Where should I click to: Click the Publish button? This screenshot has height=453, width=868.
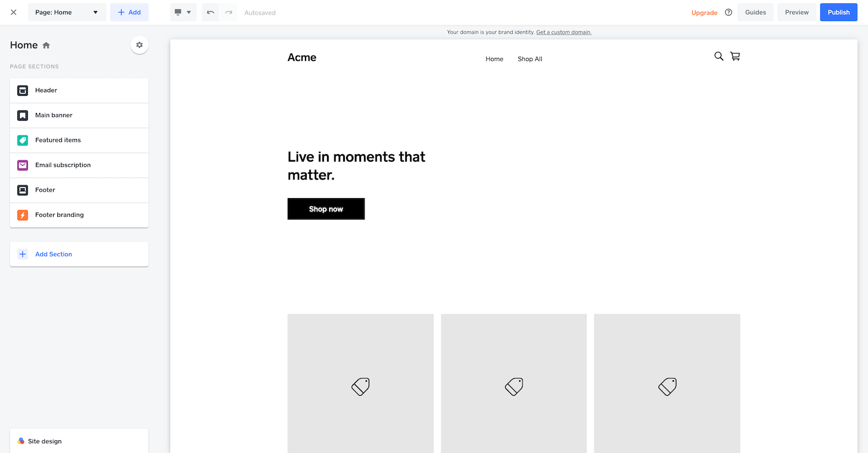838,12
